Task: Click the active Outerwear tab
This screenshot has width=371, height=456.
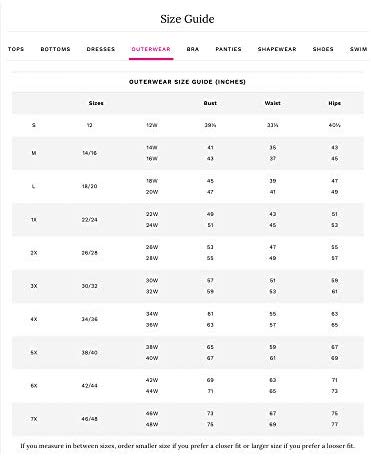Action: (x=151, y=49)
